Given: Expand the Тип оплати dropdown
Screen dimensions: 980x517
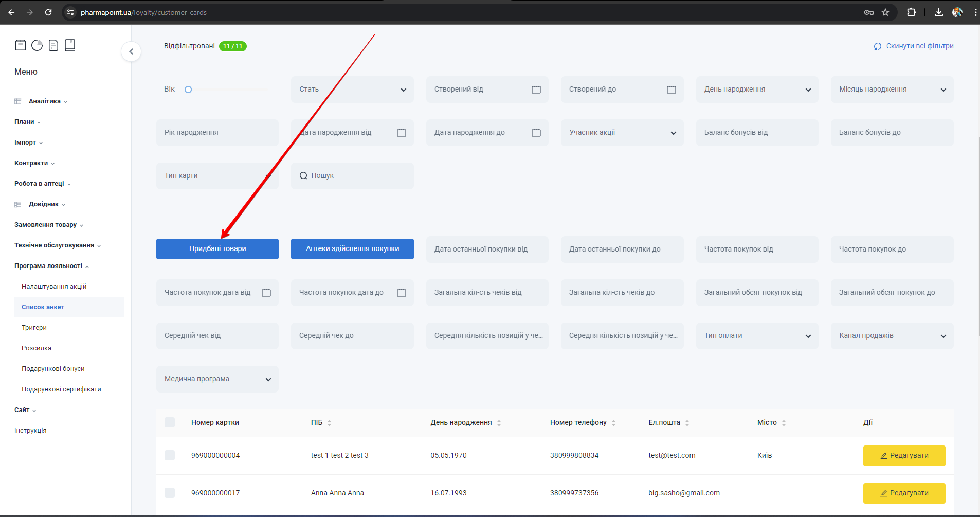Looking at the screenshot, I should pos(757,336).
